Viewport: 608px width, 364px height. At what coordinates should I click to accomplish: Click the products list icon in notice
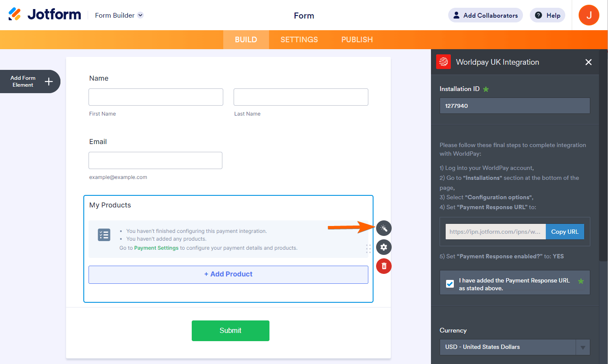pyautogui.click(x=104, y=235)
